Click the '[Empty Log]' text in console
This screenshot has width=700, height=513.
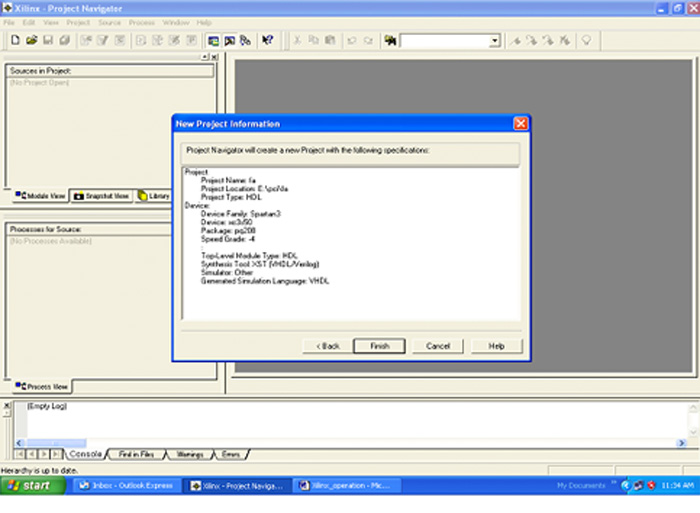point(47,406)
